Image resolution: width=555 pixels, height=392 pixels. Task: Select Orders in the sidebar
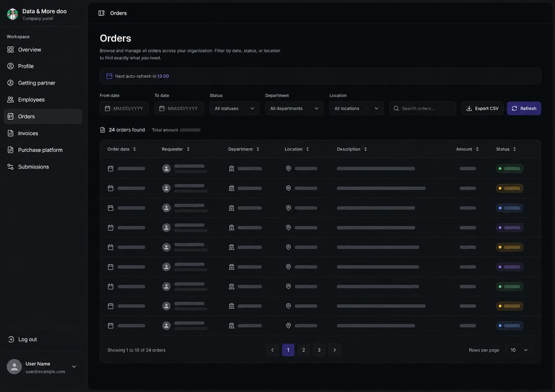pyautogui.click(x=43, y=116)
